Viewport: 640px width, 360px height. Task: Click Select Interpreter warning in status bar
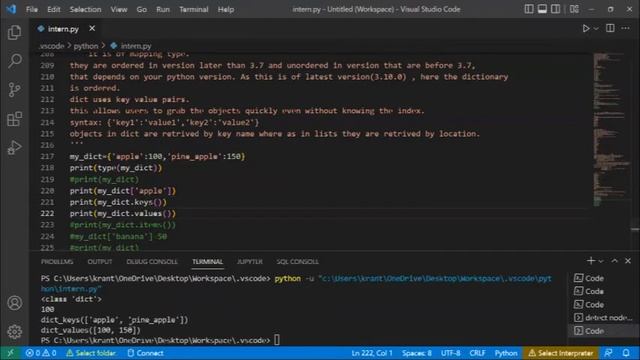point(560,353)
